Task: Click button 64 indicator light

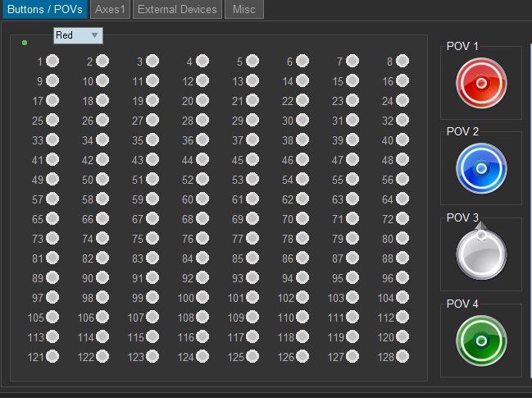Action: [x=402, y=199]
